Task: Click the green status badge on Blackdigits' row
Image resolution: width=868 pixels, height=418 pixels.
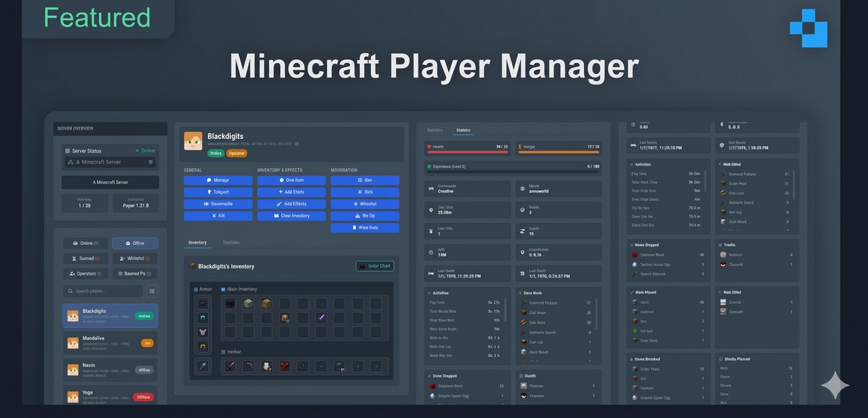Action: tap(144, 316)
